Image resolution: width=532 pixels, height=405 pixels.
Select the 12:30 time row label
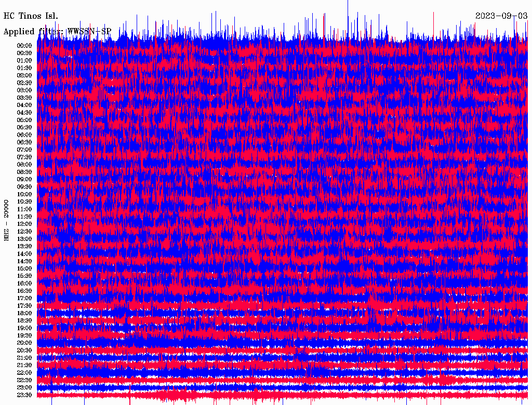24,232
